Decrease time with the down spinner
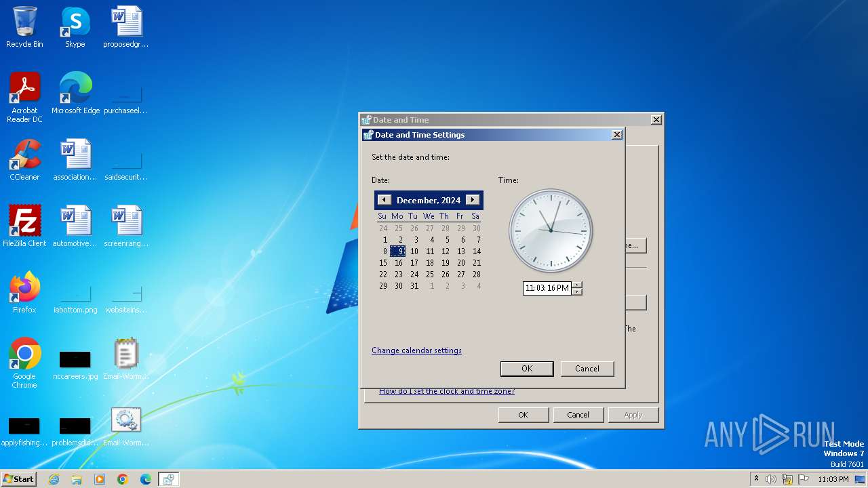Viewport: 868px width, 488px height. [x=577, y=291]
